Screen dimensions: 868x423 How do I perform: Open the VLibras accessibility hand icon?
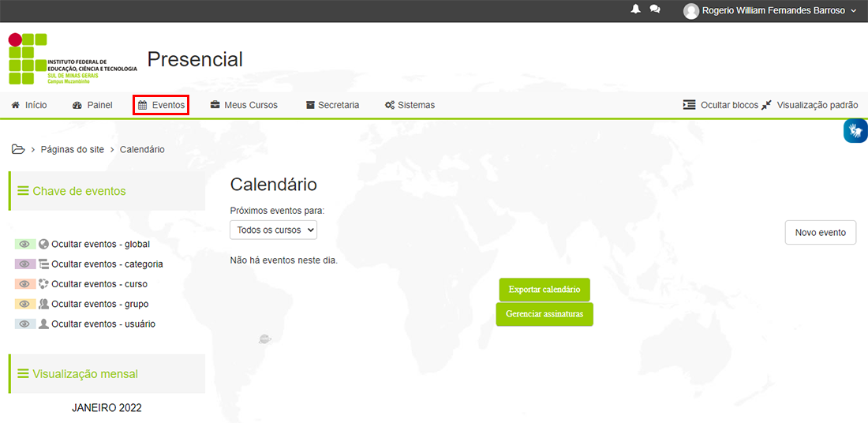(x=856, y=131)
